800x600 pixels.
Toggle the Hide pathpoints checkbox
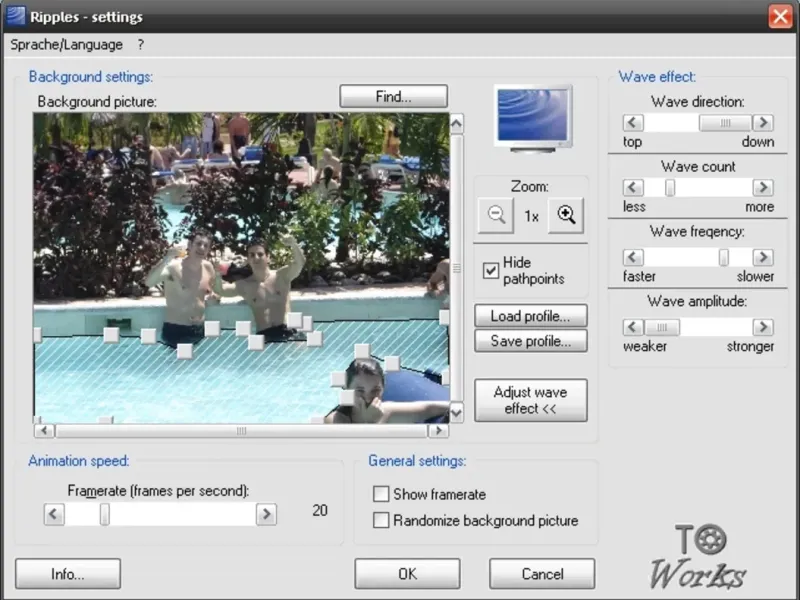click(x=491, y=270)
